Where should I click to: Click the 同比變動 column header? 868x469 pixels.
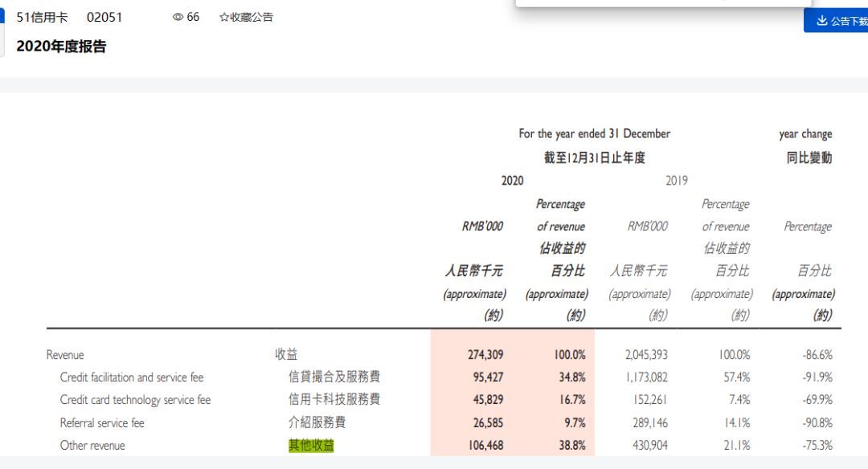[x=809, y=158]
